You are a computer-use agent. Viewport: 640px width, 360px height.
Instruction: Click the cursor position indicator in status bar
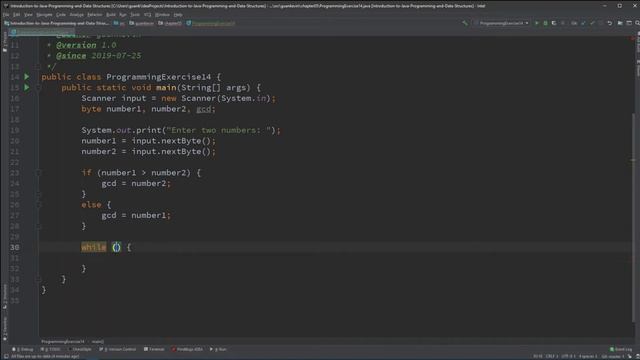click(538, 356)
